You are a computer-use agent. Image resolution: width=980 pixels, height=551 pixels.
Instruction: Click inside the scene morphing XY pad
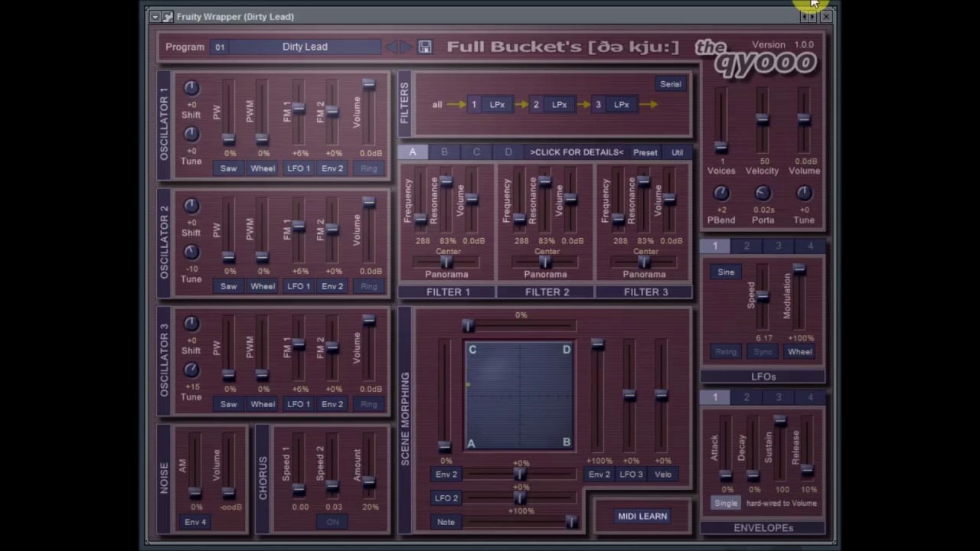pyautogui.click(x=519, y=396)
